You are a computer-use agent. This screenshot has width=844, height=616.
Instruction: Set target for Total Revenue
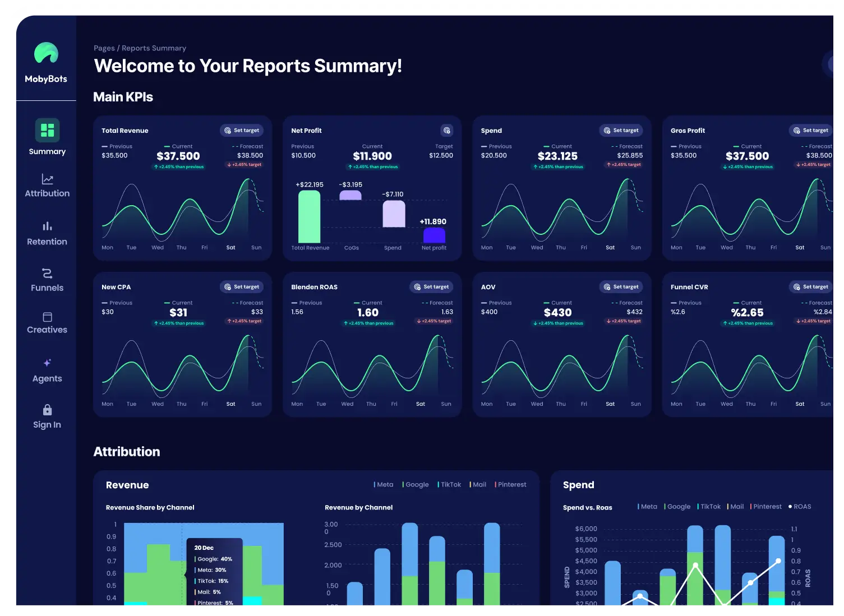click(x=242, y=131)
